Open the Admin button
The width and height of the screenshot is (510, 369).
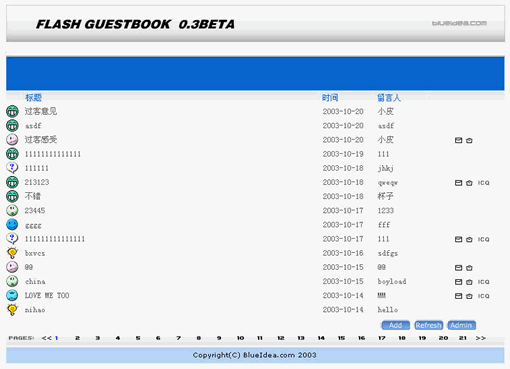point(461,325)
